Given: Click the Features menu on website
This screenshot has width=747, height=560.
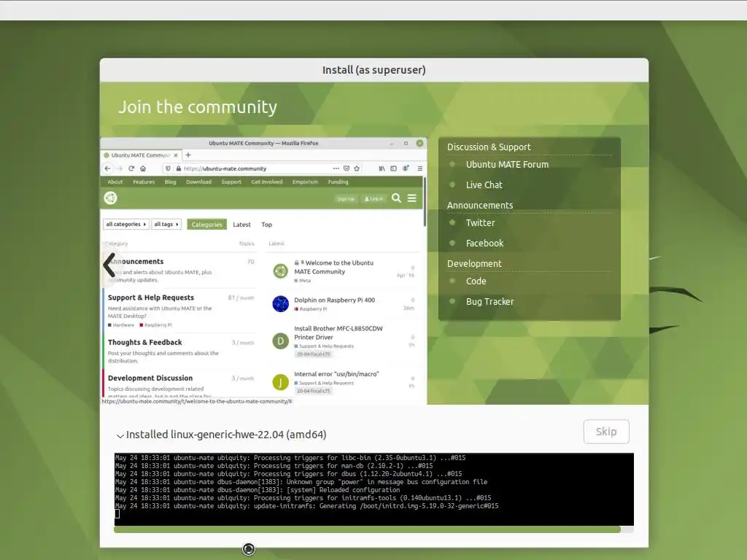Looking at the screenshot, I should [144, 182].
